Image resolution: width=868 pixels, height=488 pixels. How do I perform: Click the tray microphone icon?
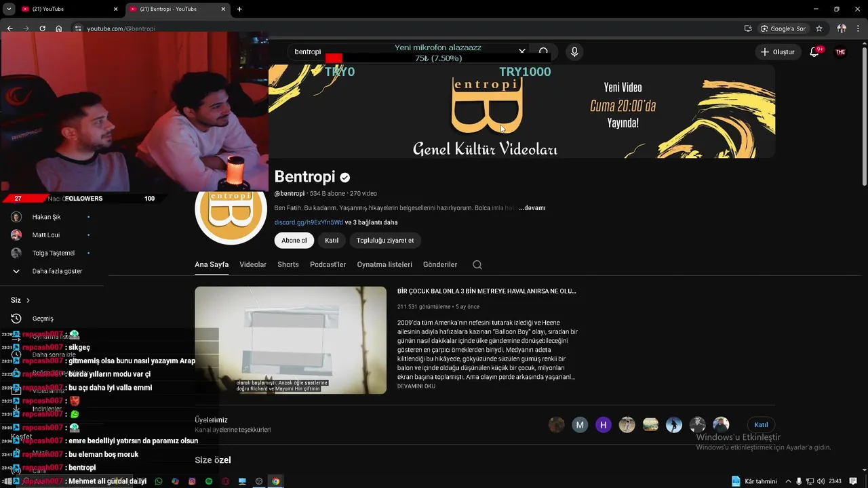click(800, 481)
